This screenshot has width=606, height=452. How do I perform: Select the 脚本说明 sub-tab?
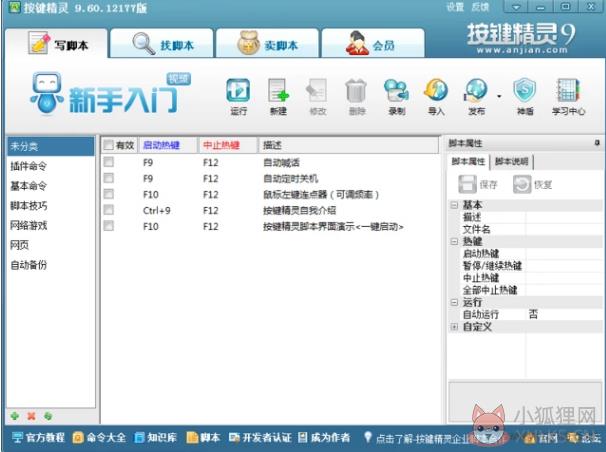[511, 161]
